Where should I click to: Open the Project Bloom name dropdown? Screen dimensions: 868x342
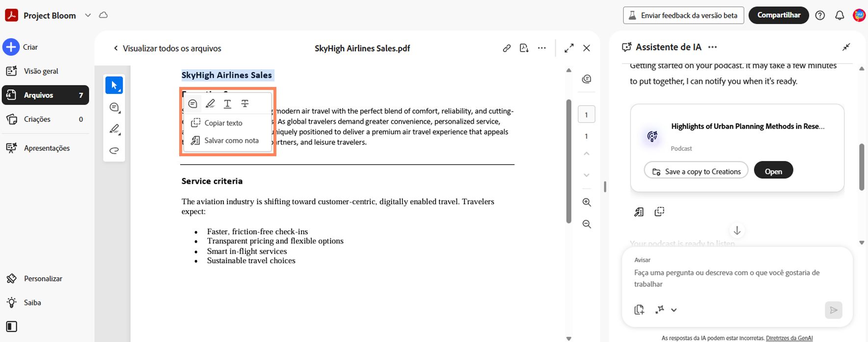click(x=88, y=15)
